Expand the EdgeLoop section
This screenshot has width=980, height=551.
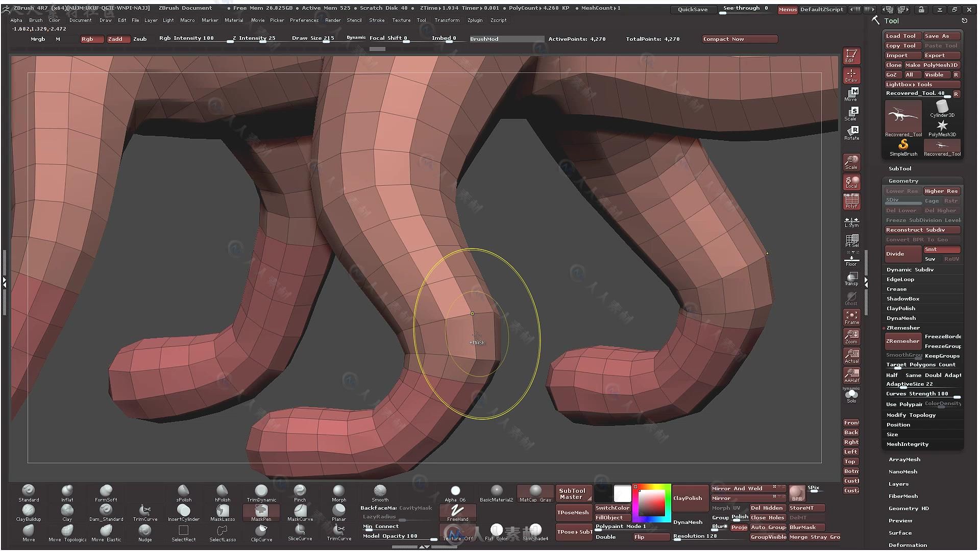click(x=900, y=280)
